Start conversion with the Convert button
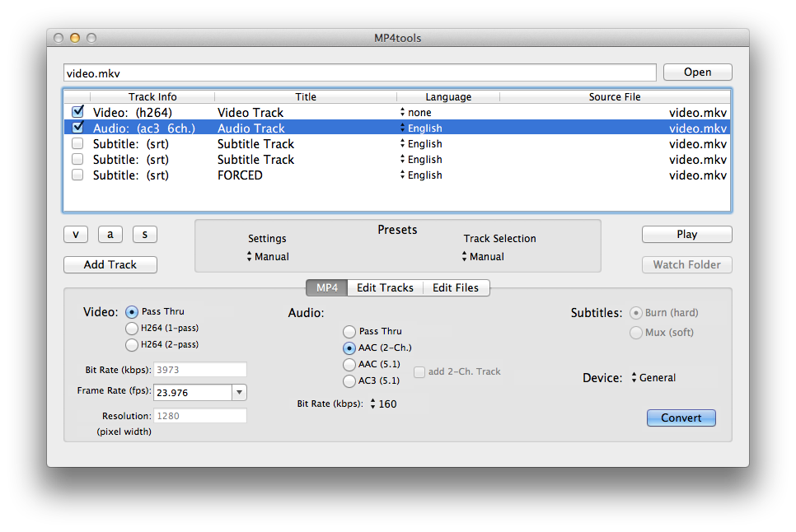The width and height of the screenshot is (796, 532). click(681, 418)
